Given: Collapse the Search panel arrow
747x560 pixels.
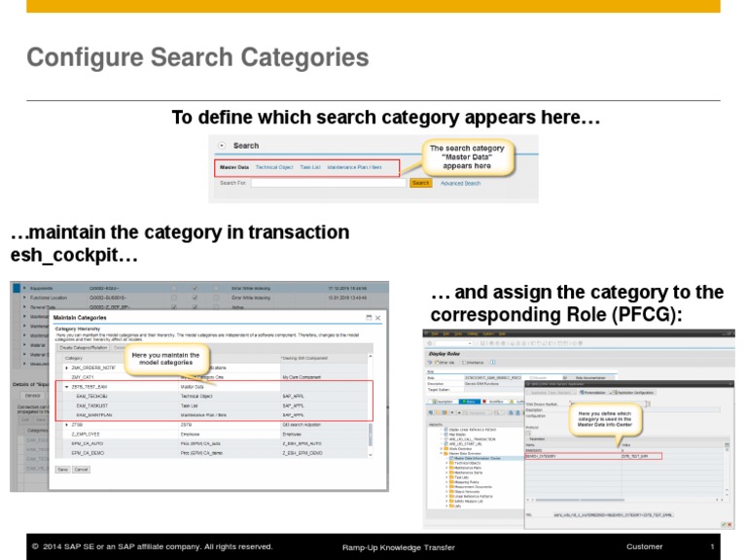Looking at the screenshot, I should click(x=222, y=146).
